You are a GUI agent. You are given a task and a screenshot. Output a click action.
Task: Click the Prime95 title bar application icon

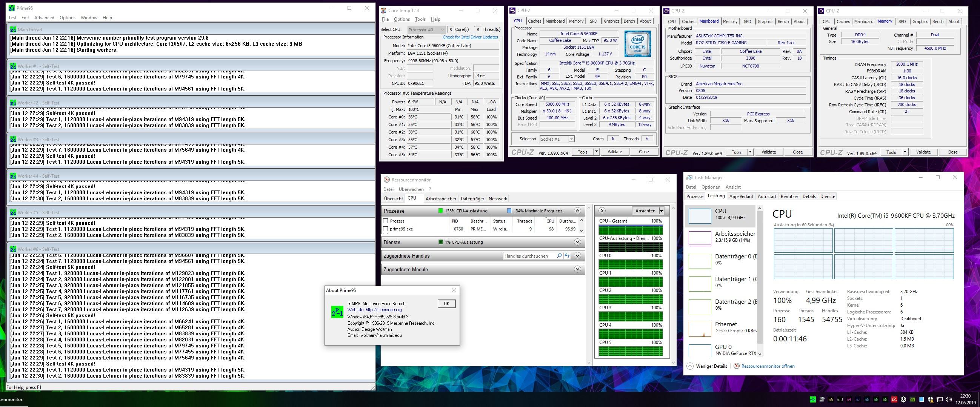pos(12,8)
